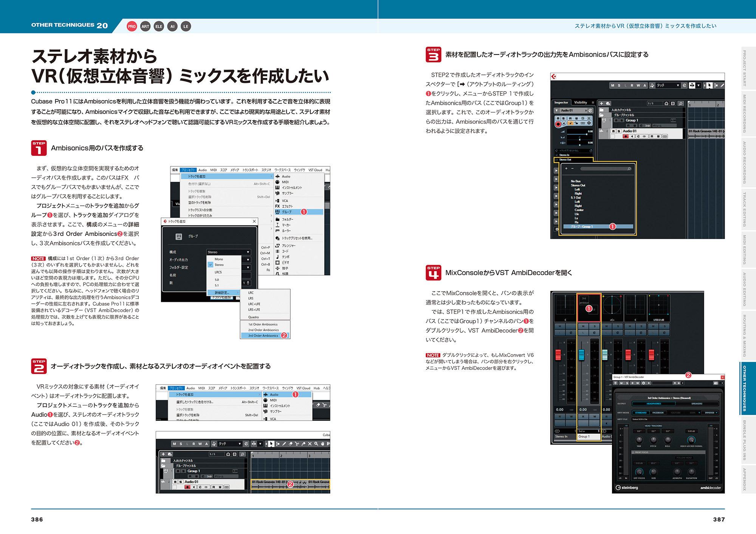Mute Audio 01 track in Step 3 track list

613,131
